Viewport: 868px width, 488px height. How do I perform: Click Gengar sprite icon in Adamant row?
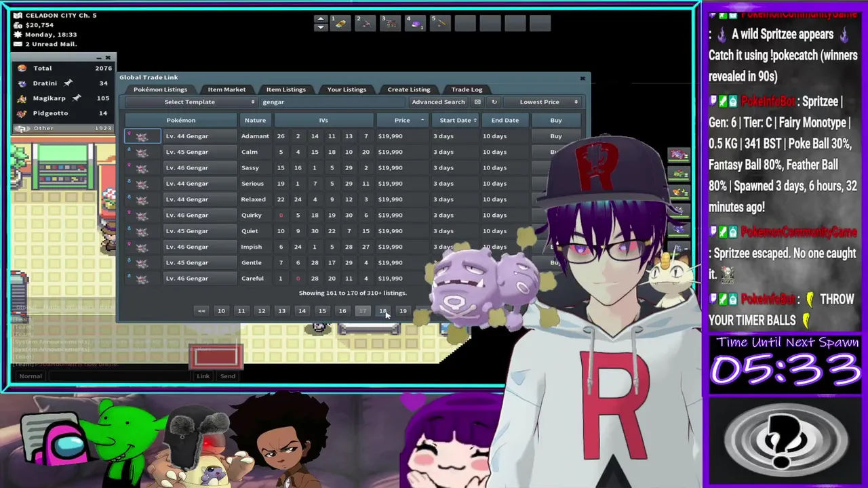click(x=142, y=136)
